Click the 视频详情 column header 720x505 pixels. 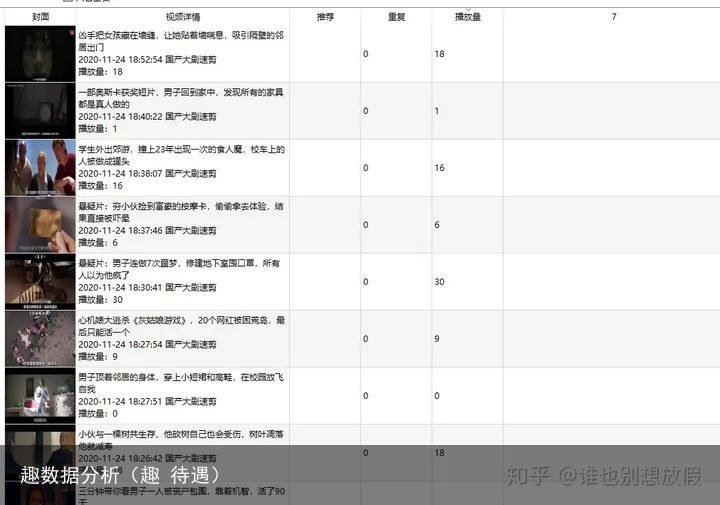click(x=183, y=17)
